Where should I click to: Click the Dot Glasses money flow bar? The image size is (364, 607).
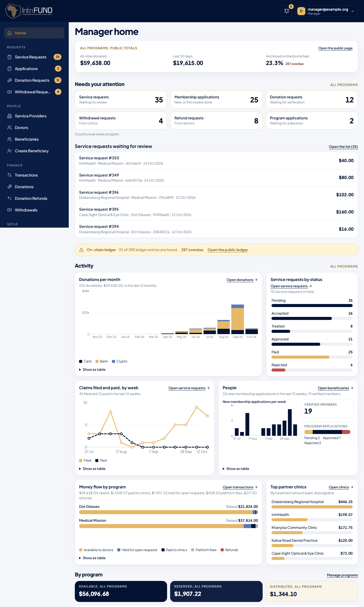168,512
